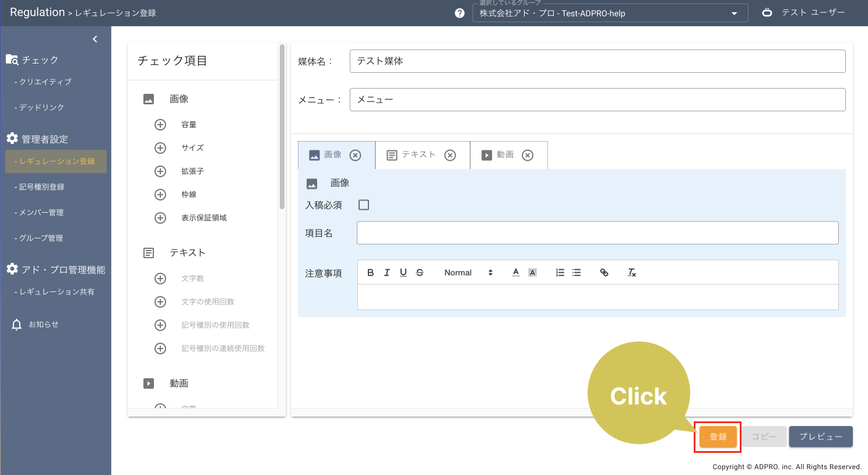Toggle strikethrough formatting button

(x=420, y=273)
